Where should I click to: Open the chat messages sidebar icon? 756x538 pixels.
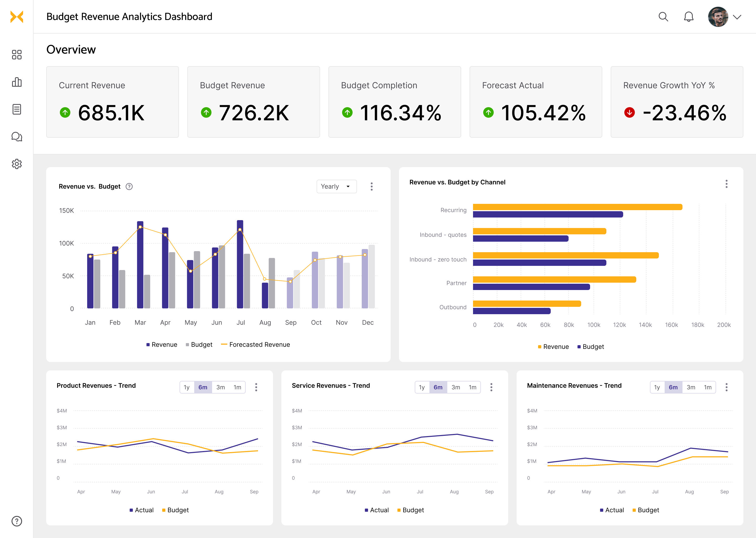pyautogui.click(x=17, y=137)
